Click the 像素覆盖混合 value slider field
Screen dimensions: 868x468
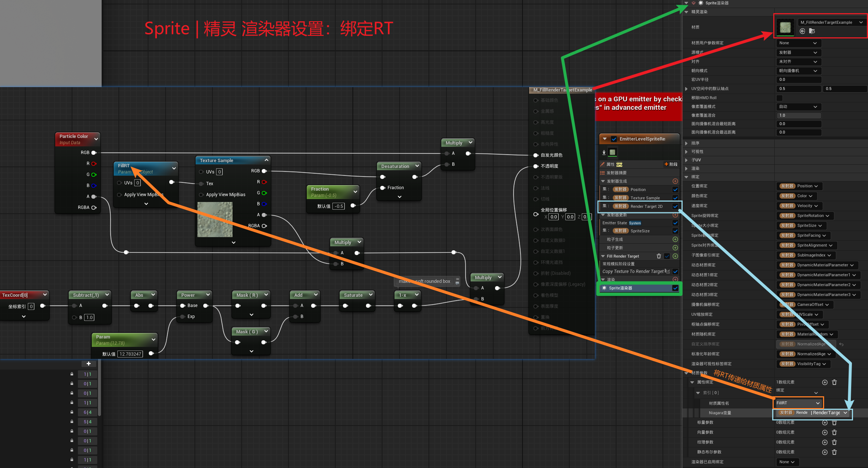pos(799,115)
